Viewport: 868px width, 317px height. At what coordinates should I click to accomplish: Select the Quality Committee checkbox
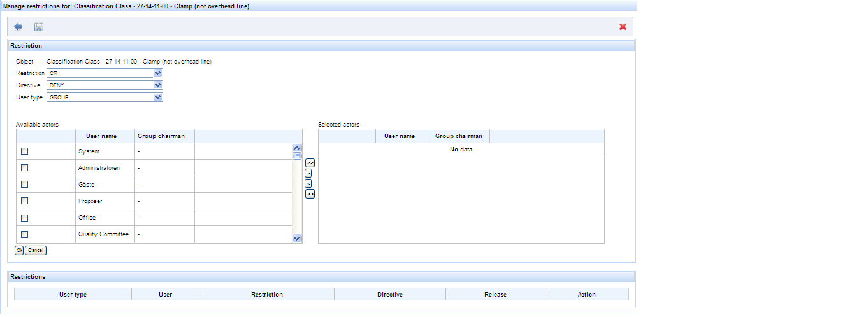click(25, 234)
